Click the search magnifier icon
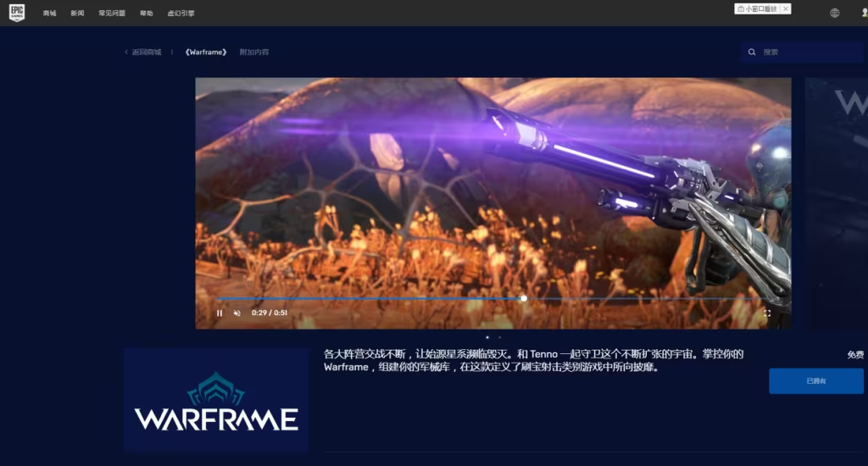 752,52
